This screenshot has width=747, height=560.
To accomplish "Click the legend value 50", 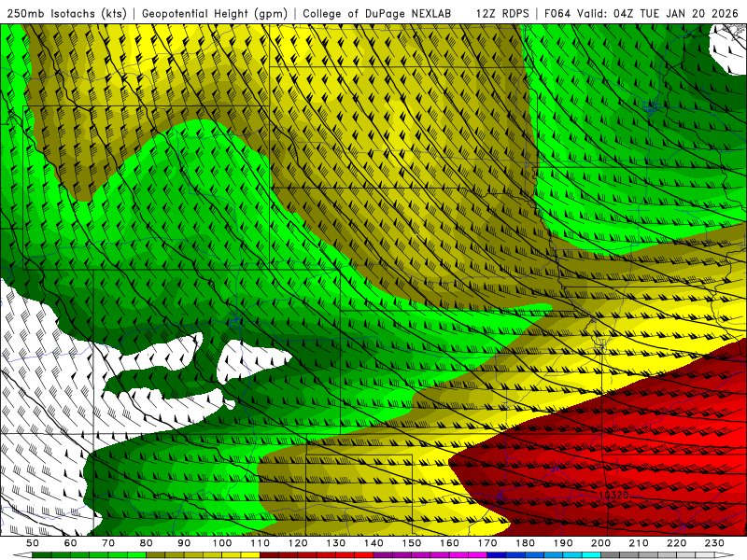I will 33,543.
